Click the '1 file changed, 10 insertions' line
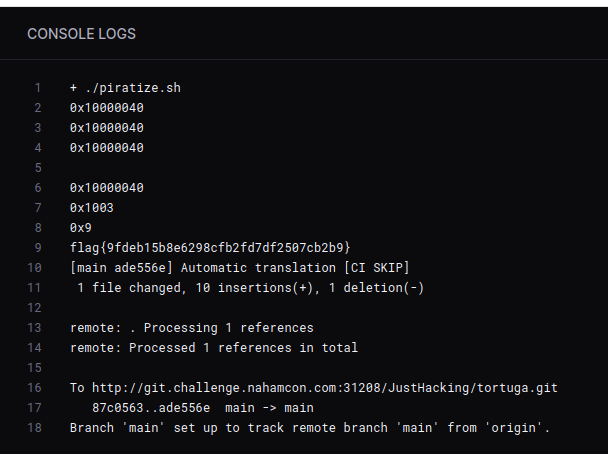 pos(250,288)
